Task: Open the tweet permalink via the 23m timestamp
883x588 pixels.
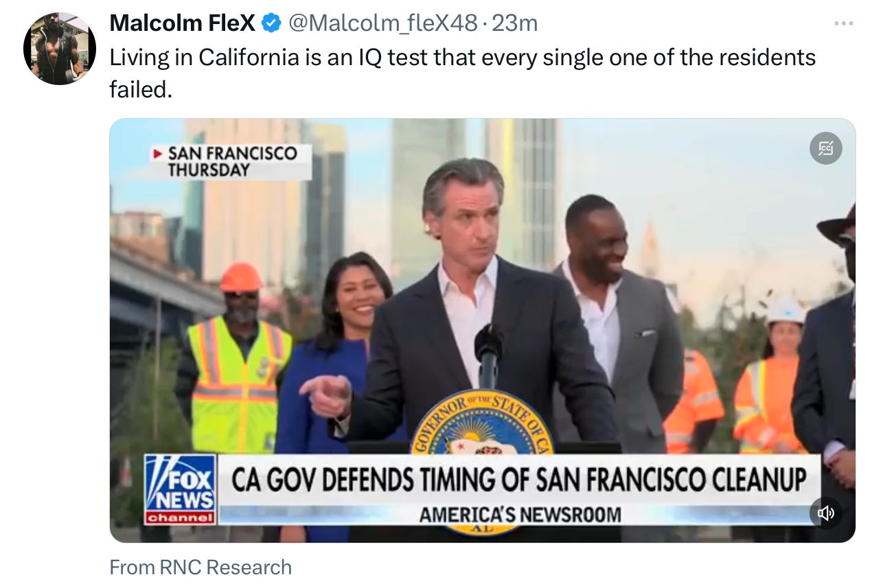Action: (515, 23)
